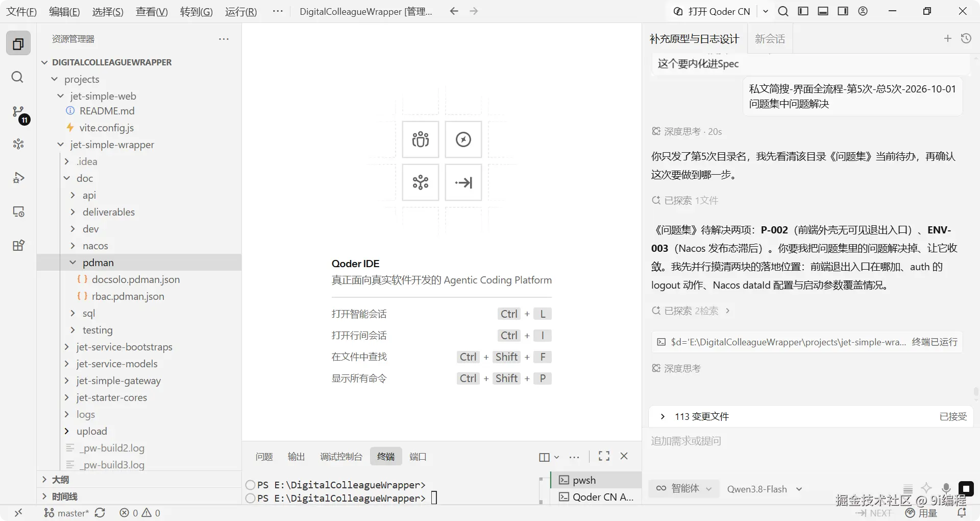Open the 智能体 agent mode dropdown
Screen dimensions: 980x521
click(x=684, y=488)
